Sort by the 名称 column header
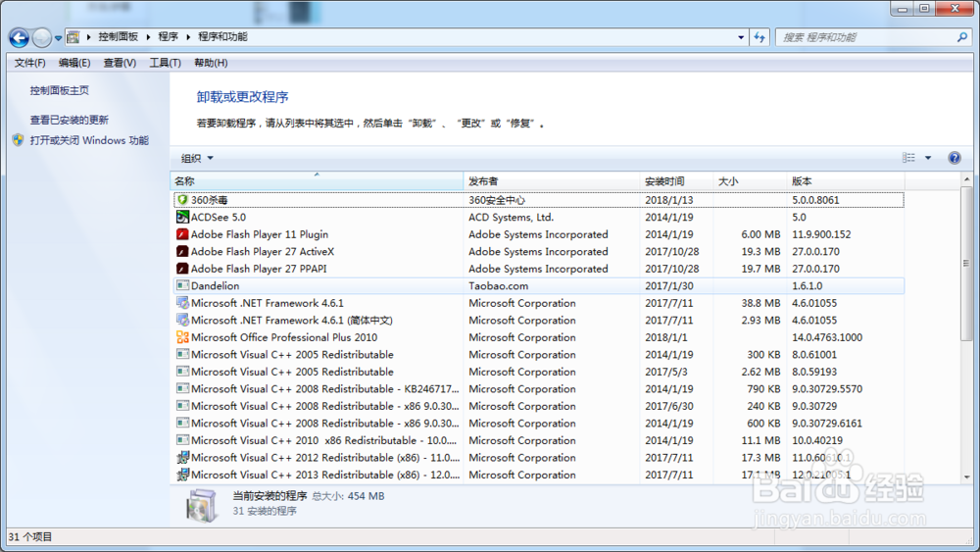The height and width of the screenshot is (552, 980). click(x=317, y=181)
